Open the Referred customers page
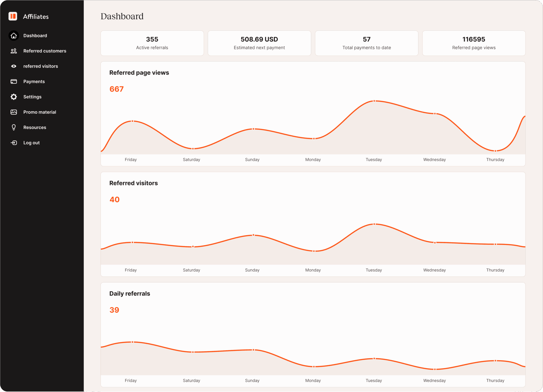Image resolution: width=543 pixels, height=392 pixels. [45, 51]
